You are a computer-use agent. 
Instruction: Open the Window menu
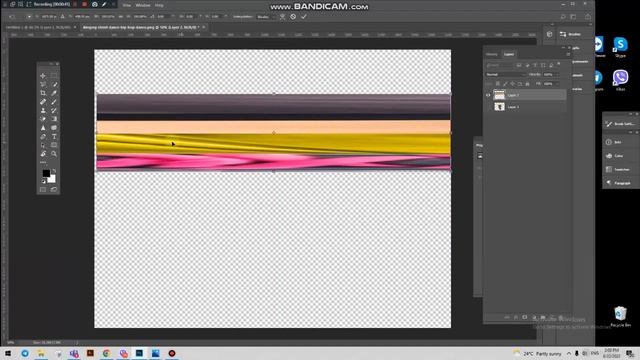coord(143,5)
